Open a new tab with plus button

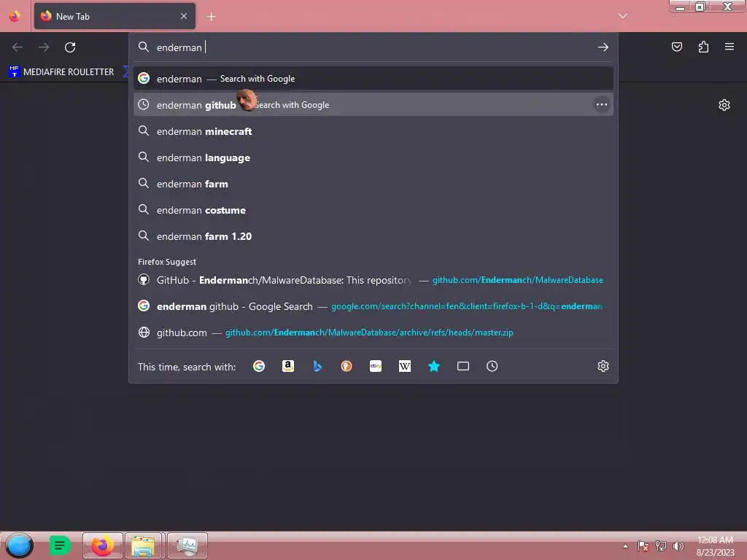212,17
